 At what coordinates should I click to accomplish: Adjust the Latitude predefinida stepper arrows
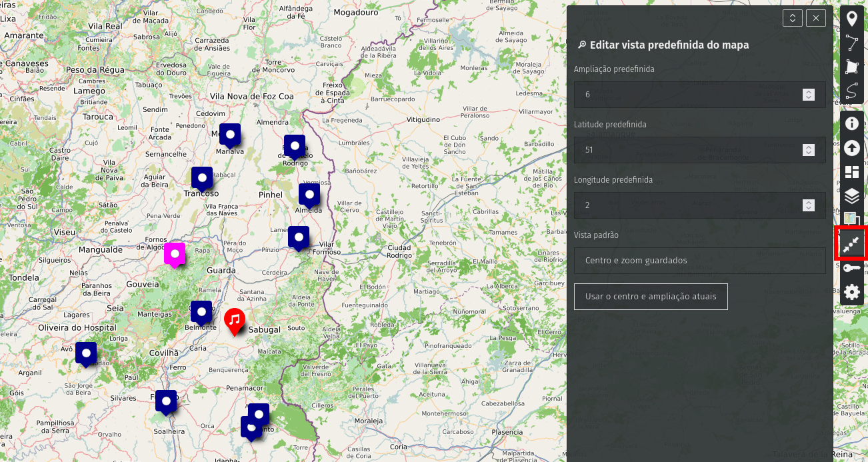tap(809, 150)
